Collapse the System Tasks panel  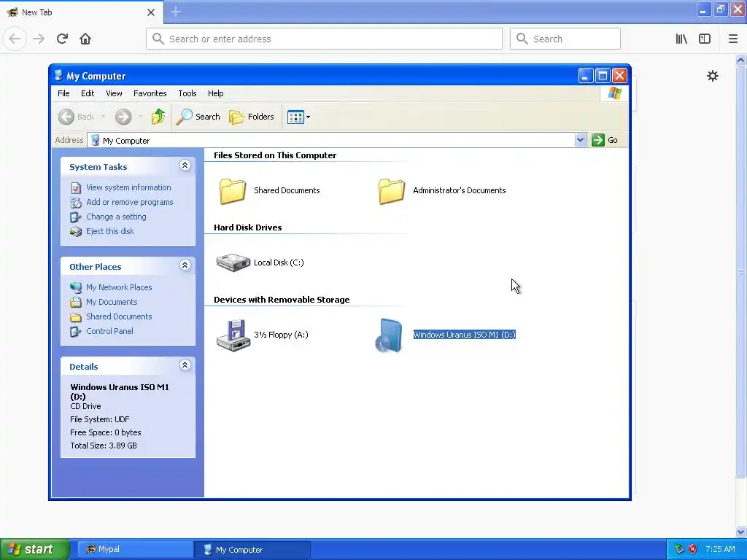(x=185, y=166)
